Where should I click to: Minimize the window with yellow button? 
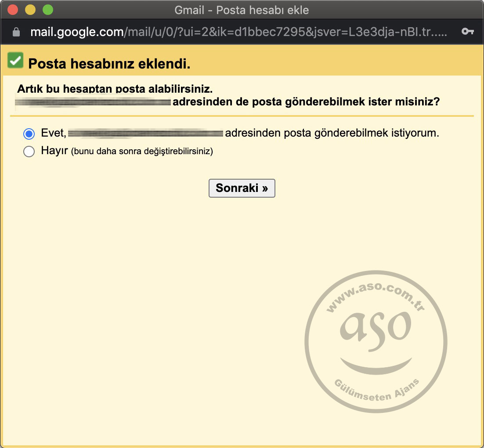[30, 9]
